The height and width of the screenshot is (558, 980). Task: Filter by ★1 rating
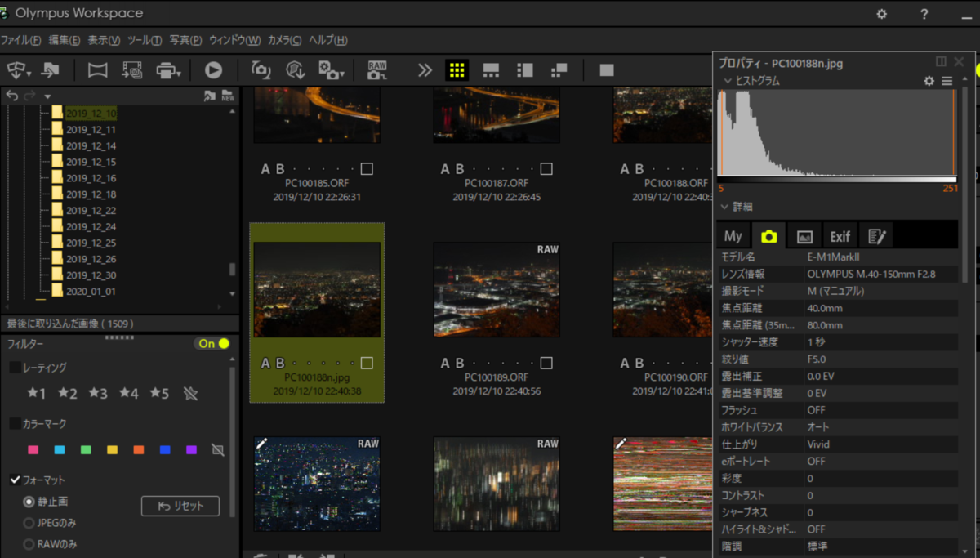(x=37, y=394)
